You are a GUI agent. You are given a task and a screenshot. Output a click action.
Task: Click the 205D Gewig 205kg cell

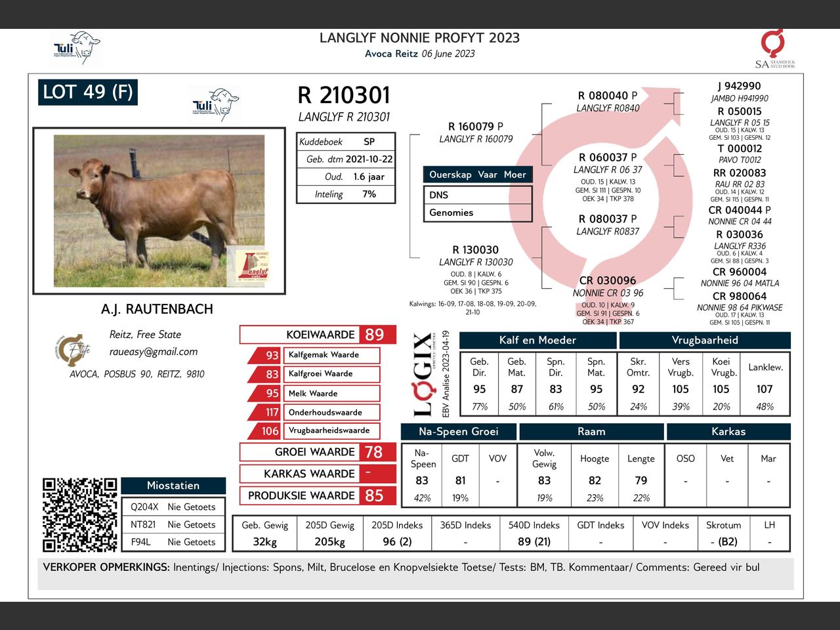[x=329, y=534]
